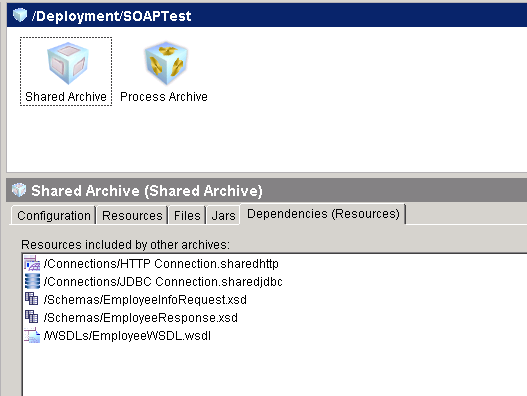The width and height of the screenshot is (527, 396).
Task: Click the Process Archive label text
Action: (164, 97)
